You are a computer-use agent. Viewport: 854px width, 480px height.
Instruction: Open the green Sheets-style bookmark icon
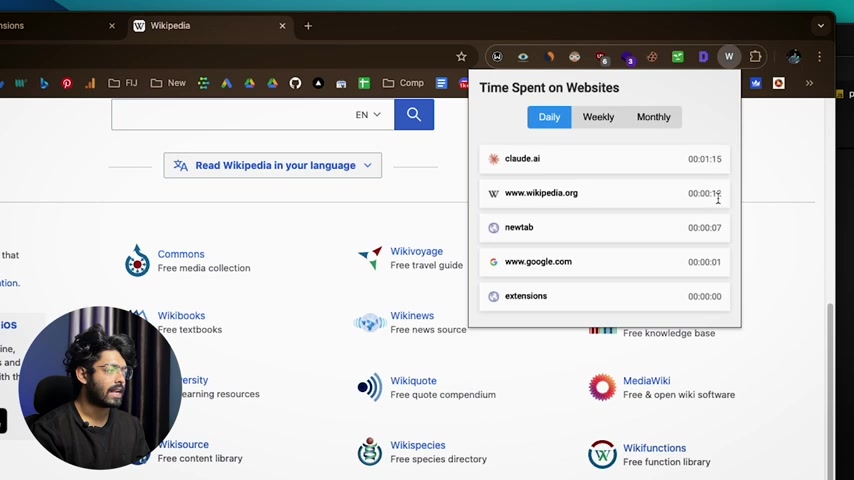tap(364, 83)
